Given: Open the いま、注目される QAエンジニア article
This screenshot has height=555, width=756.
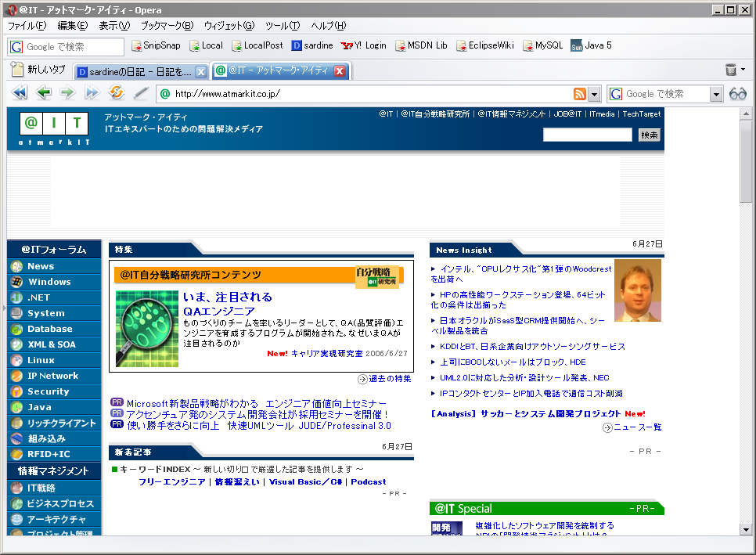Looking at the screenshot, I should pyautogui.click(x=228, y=304).
